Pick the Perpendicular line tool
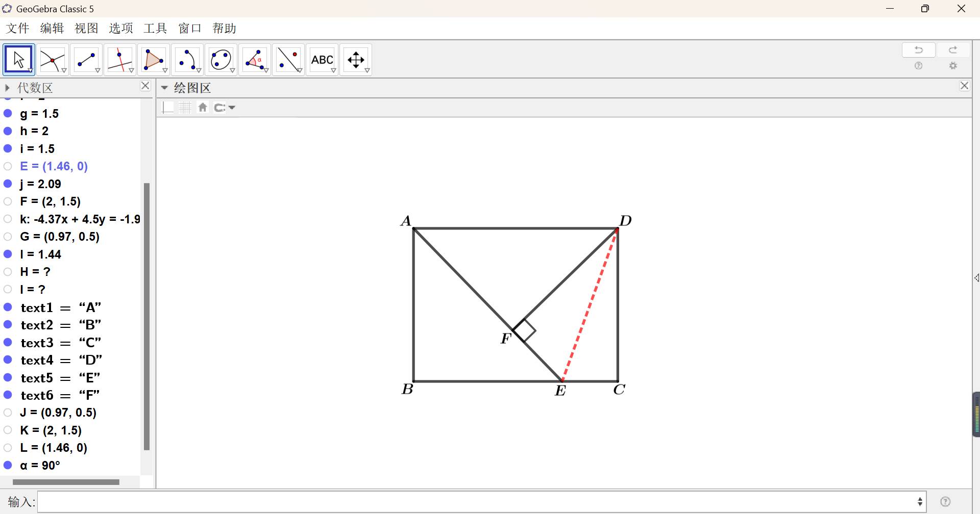This screenshot has width=980, height=514. (x=119, y=60)
